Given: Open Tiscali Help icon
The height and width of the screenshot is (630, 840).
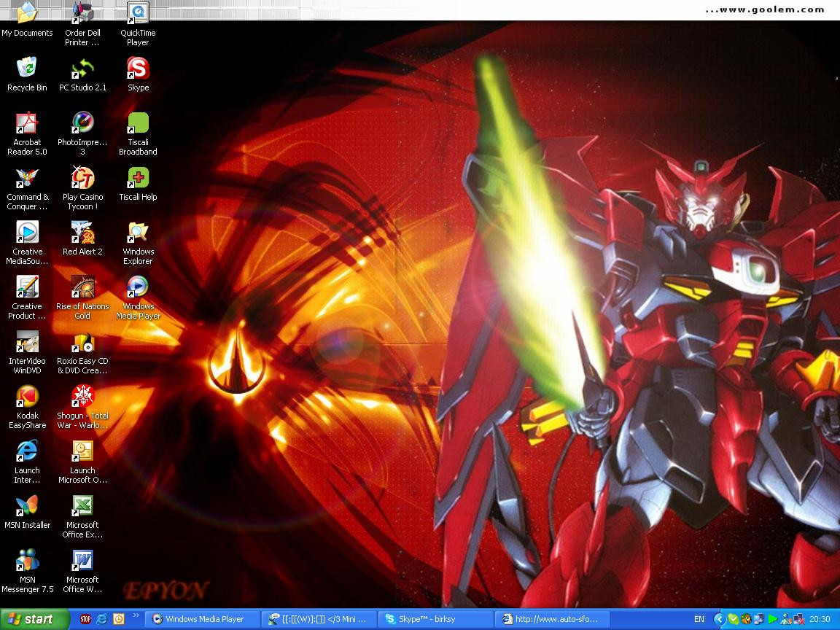Looking at the screenshot, I should (x=138, y=184).
